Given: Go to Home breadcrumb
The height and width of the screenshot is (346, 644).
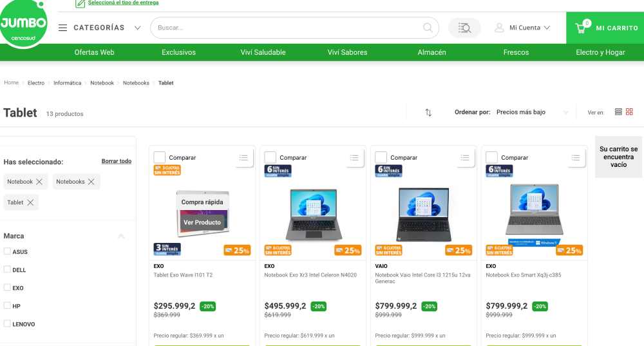Looking at the screenshot, I should 11,82.
